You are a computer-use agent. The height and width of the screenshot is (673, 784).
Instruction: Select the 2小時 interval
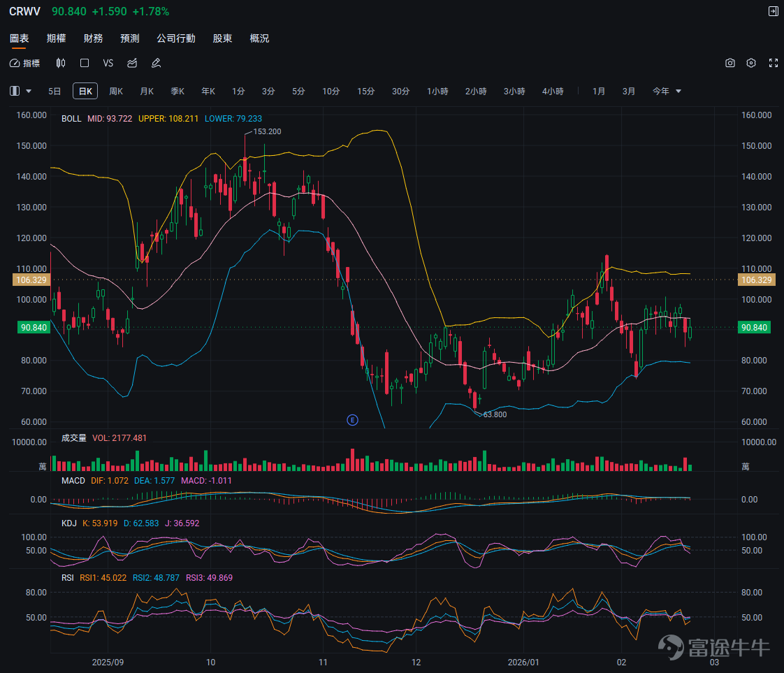[476, 91]
